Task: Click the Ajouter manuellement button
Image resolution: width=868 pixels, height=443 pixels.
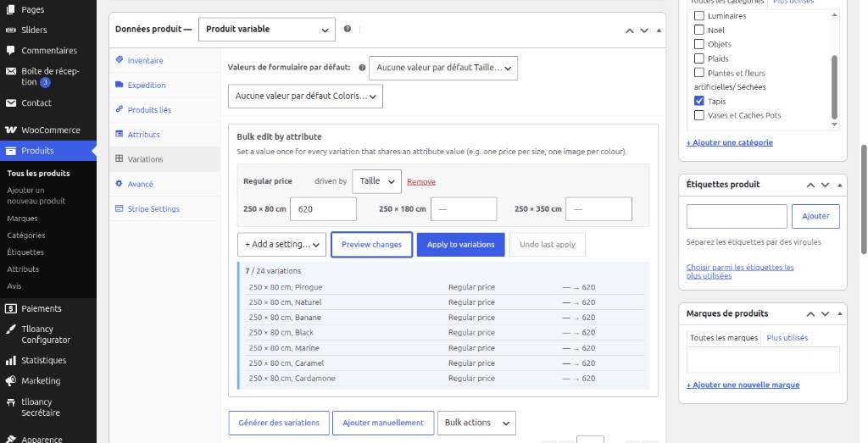Action: pos(383,423)
